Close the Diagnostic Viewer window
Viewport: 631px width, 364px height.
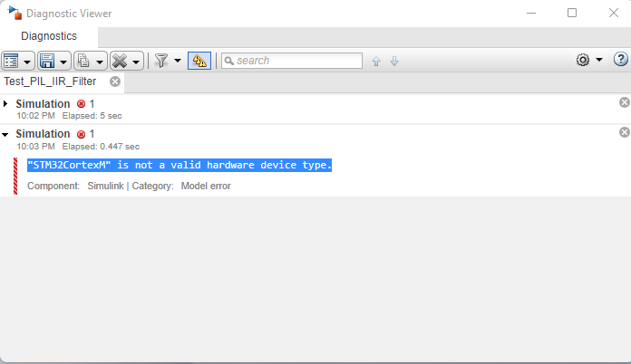[x=613, y=13]
